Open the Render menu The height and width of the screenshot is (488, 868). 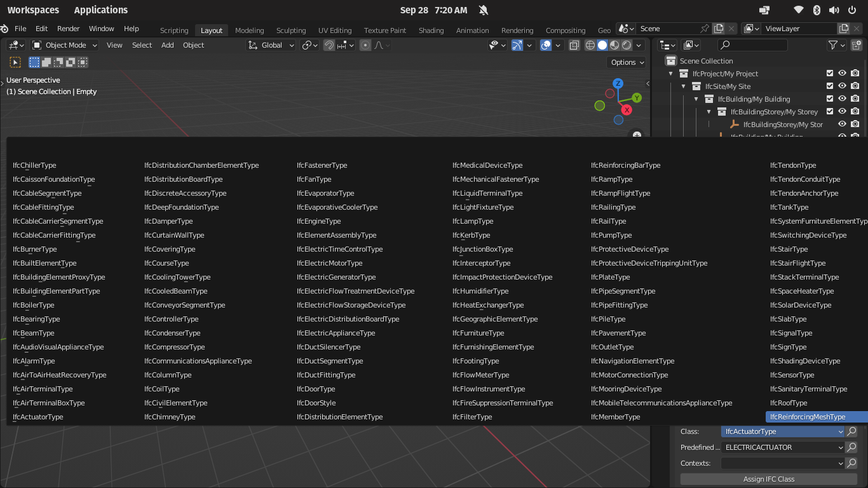pos(68,29)
